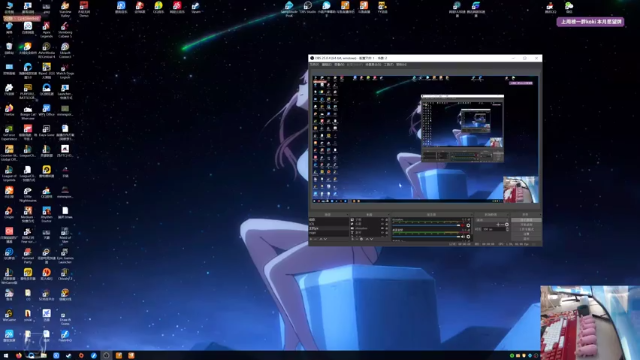The width and height of the screenshot is (640, 360).
Task: Click Start Streaming button in OBS controls
Action: 527,220
